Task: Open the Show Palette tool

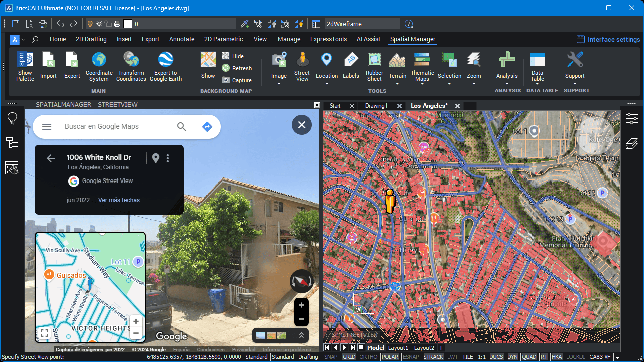Action: tap(25, 66)
